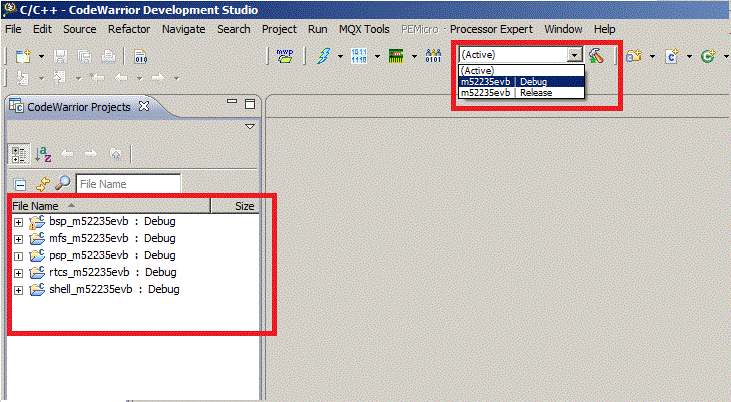
Task: Open the projects view menu triangle
Action: (250, 126)
